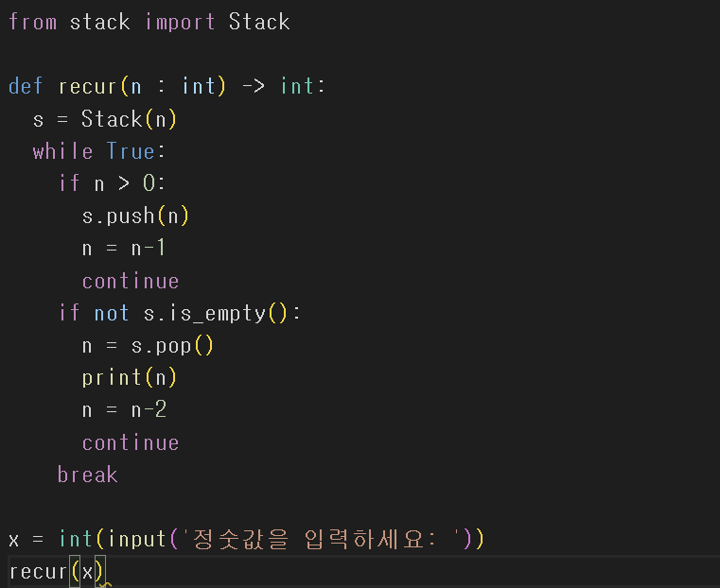Screen dimensions: 720x588
Task: Click the 'n = s.pop()' statement
Action: [x=148, y=345]
